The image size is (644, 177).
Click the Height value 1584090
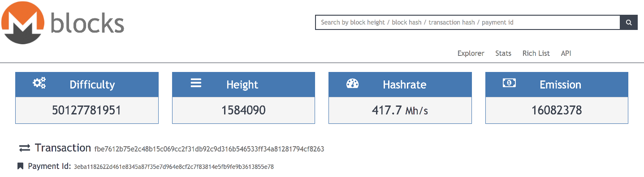pyautogui.click(x=243, y=110)
